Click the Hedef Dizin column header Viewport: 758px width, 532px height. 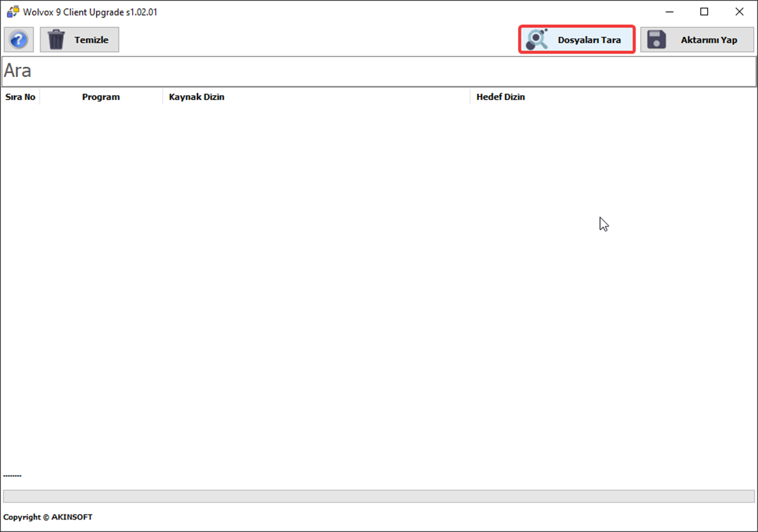613,97
